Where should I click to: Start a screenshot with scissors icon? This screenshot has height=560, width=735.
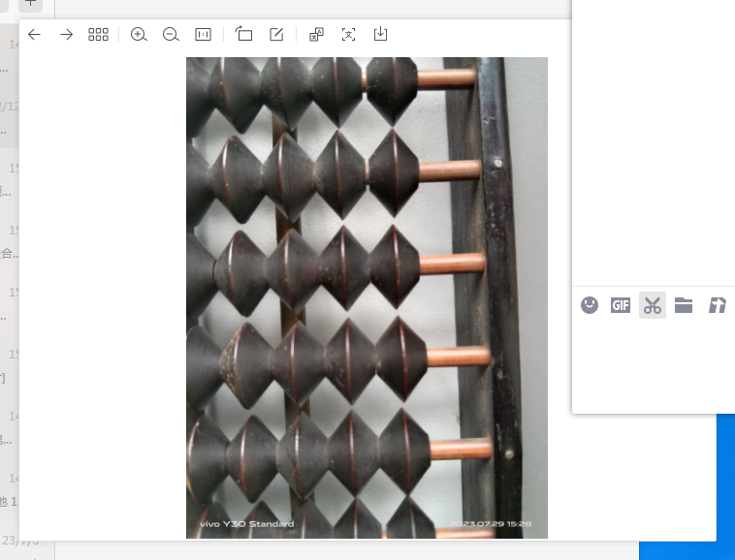coord(653,305)
